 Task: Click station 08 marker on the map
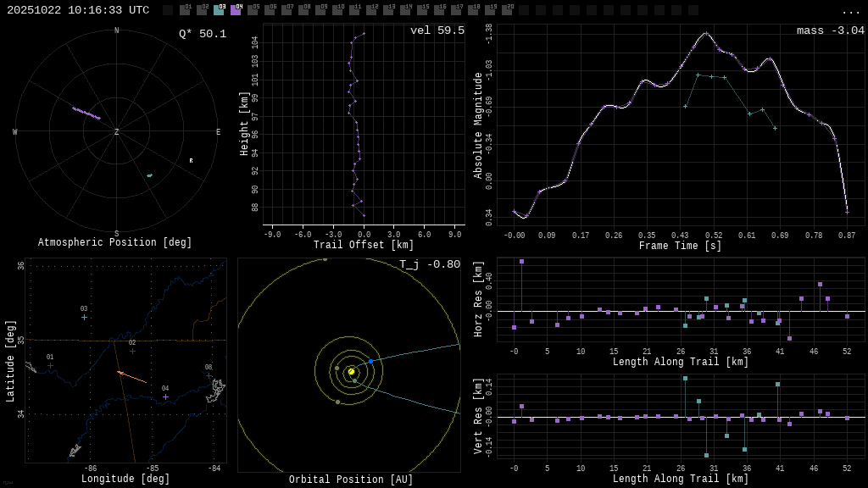(x=209, y=375)
